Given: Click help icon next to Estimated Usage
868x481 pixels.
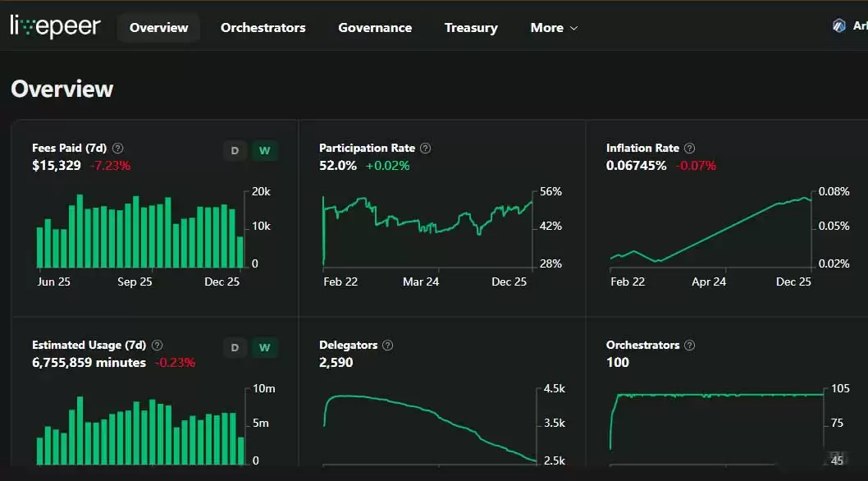Looking at the screenshot, I should click(x=158, y=346).
